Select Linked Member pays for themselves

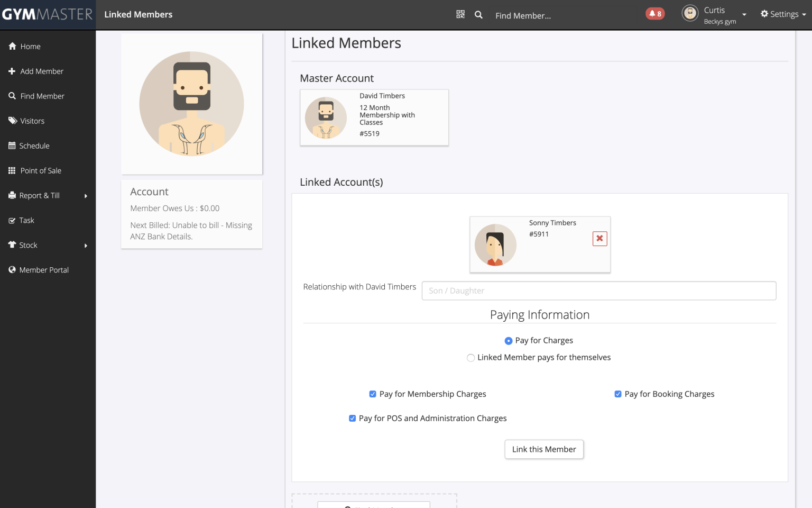point(470,358)
